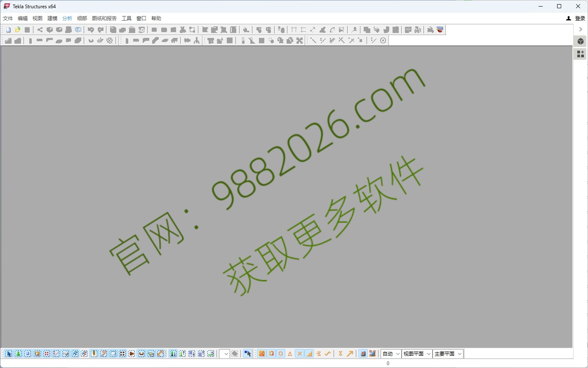Click the selection filter gear button
Viewport: 588px width, 368px height.
coord(235,354)
